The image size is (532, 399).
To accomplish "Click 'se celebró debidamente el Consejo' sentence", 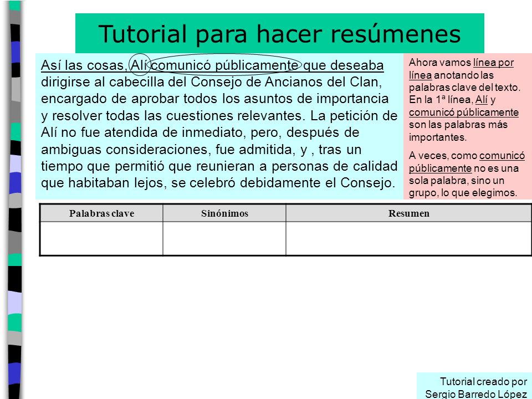I will (283, 182).
